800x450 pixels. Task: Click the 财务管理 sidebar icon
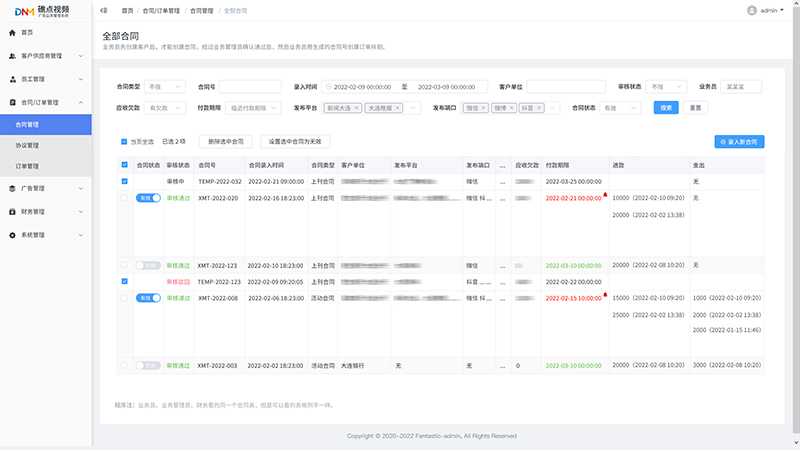coord(12,212)
